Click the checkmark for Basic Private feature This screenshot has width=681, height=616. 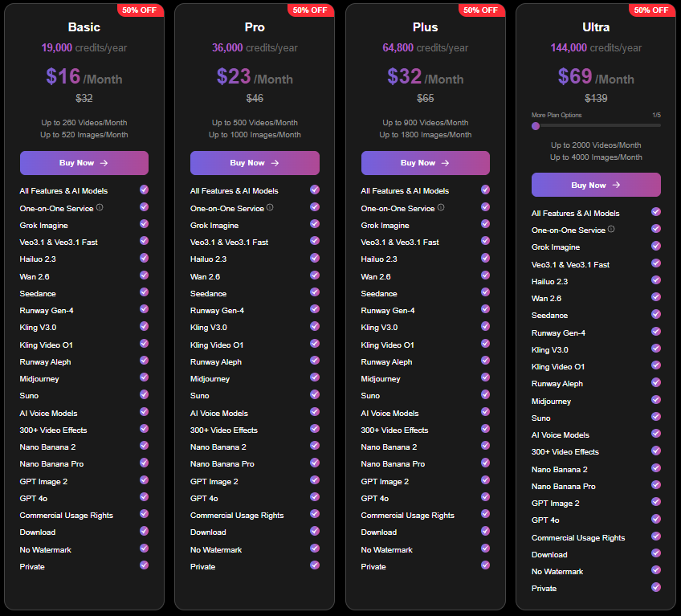[x=145, y=565]
